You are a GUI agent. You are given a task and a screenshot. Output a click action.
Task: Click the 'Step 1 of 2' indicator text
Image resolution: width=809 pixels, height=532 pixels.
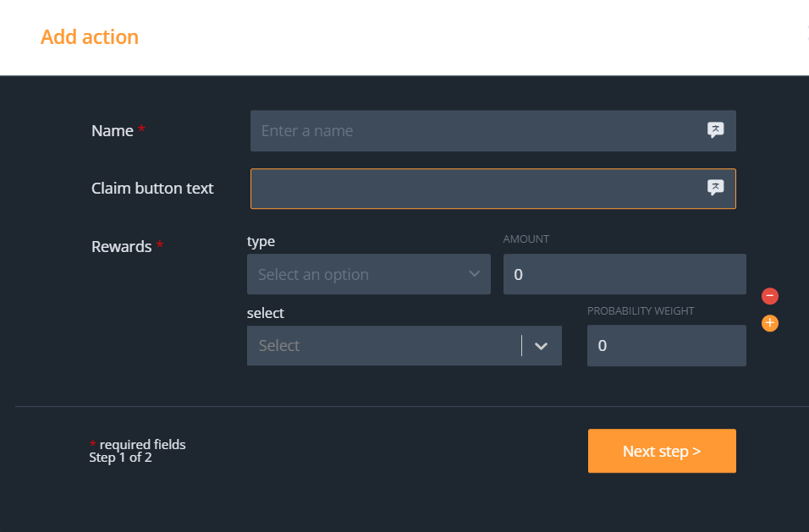point(120,458)
